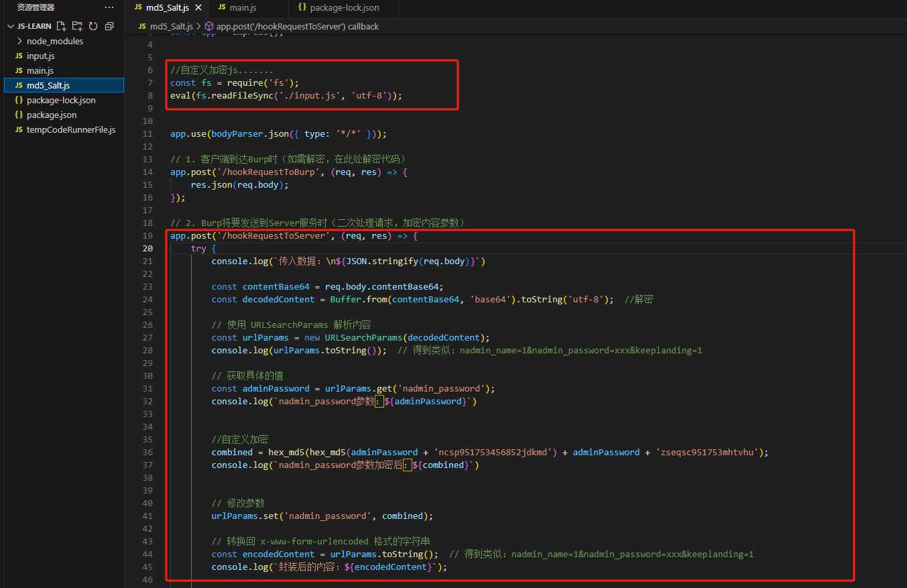The image size is (907, 588).
Task: Open the explorer panel more actions menu
Action: pos(109,7)
